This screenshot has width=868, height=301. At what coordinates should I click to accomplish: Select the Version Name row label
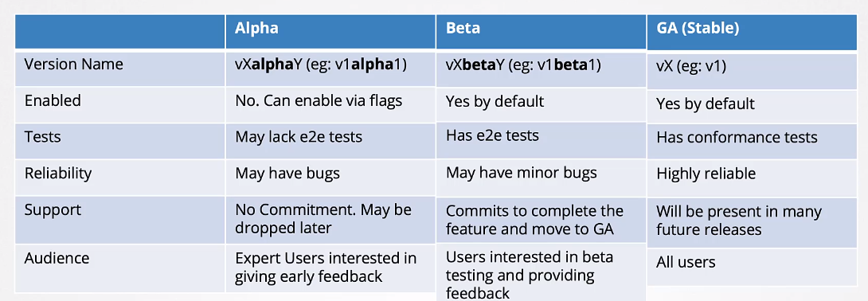(73, 64)
